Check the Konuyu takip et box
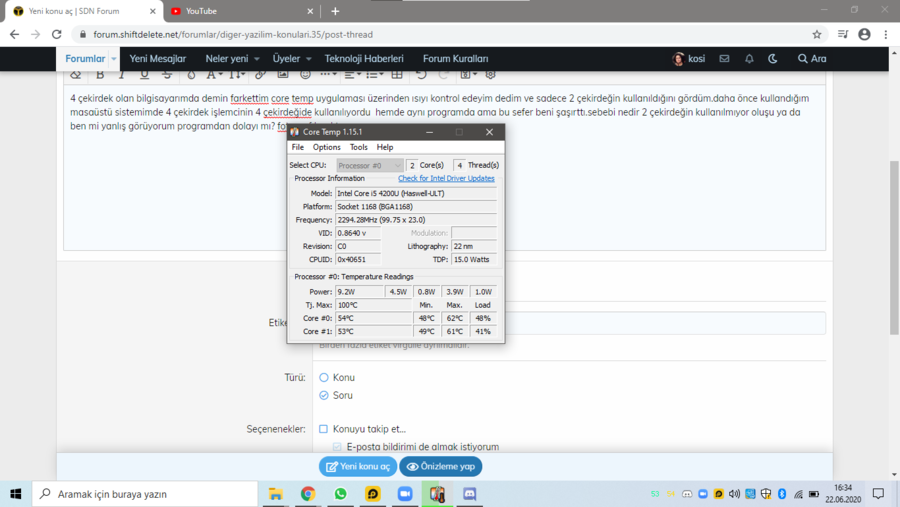 coord(323,429)
